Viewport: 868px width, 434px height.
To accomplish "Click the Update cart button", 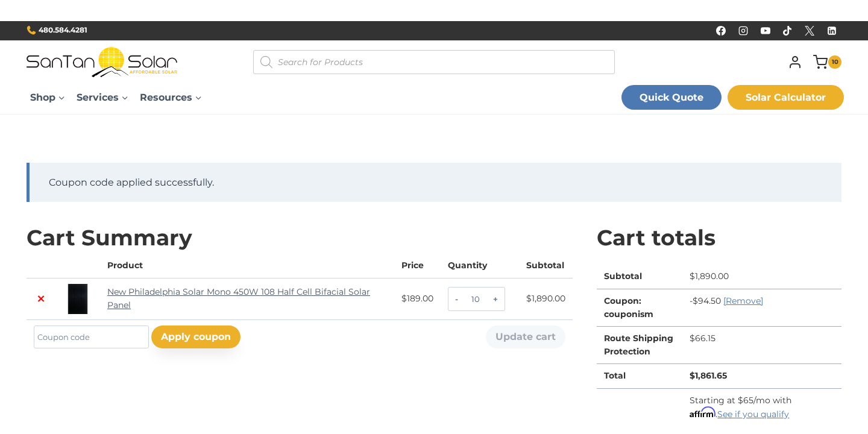I will (x=526, y=337).
